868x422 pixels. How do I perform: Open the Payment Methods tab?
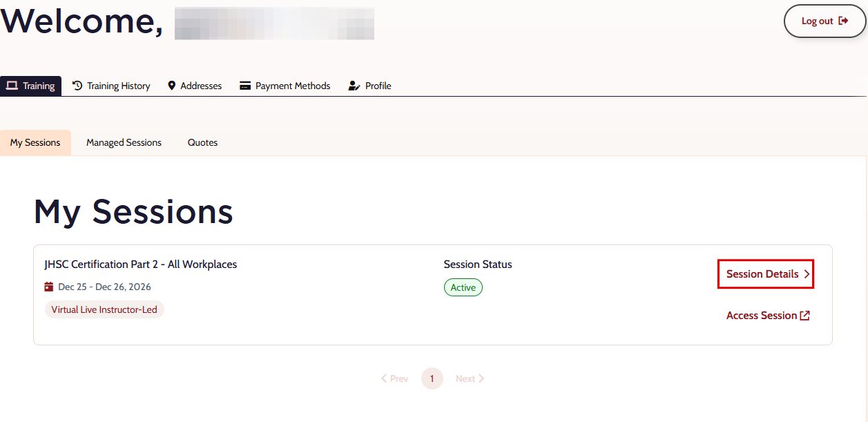point(284,86)
